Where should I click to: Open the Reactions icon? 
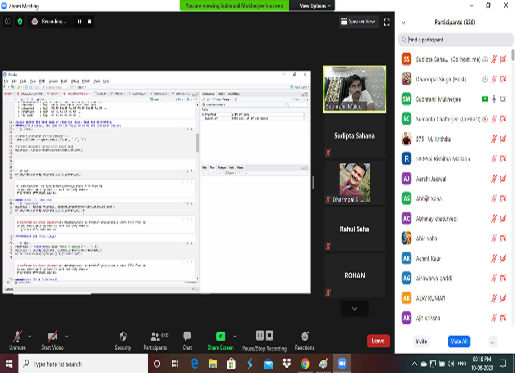(x=305, y=336)
